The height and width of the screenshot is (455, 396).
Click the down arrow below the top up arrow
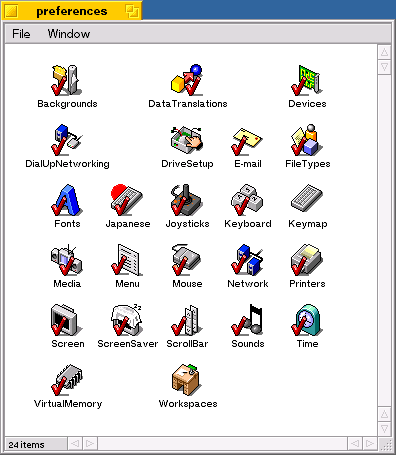click(384, 67)
